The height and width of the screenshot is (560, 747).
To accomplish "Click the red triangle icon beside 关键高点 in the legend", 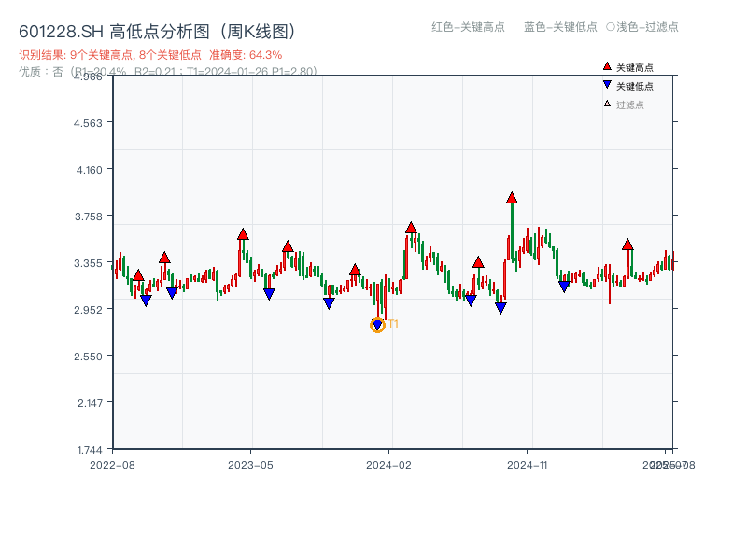I will pyautogui.click(x=607, y=67).
